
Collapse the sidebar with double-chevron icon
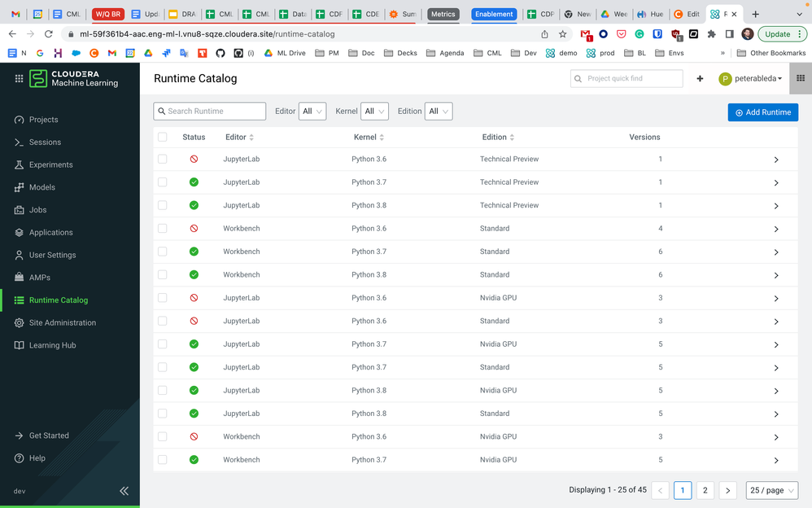[124, 491]
